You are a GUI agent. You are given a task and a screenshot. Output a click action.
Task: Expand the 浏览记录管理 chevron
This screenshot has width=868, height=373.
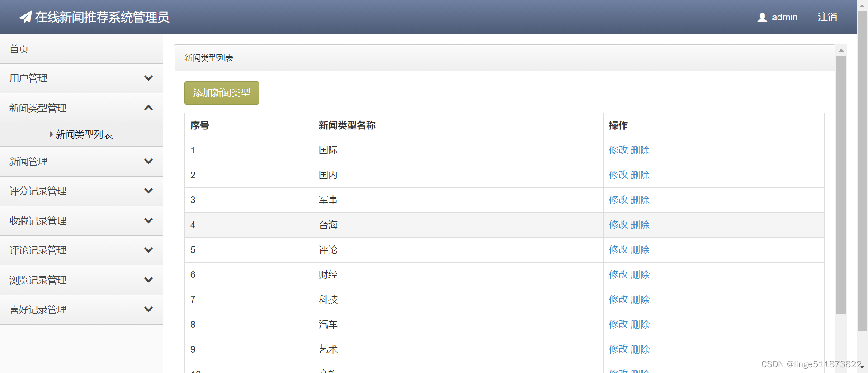click(148, 280)
